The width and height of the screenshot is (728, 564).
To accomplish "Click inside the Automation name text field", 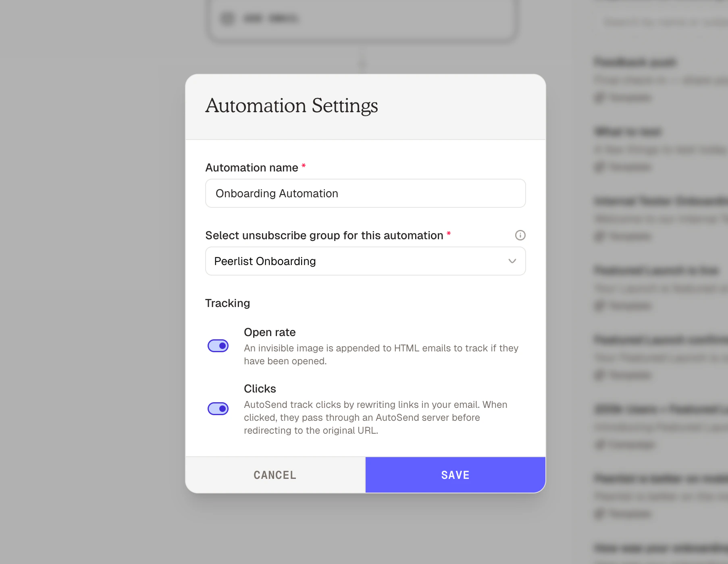I will click(x=365, y=193).
